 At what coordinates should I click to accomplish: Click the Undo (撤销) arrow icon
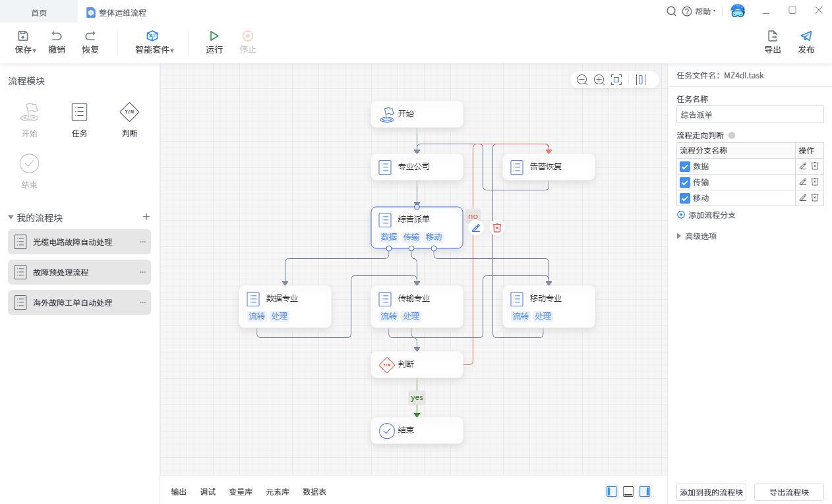pos(57,36)
